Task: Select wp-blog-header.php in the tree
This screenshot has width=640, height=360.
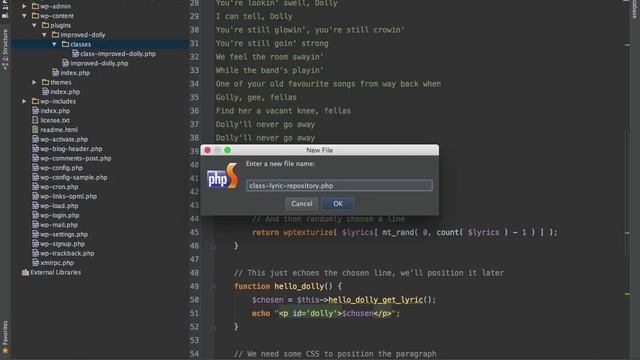Action: coord(71,149)
